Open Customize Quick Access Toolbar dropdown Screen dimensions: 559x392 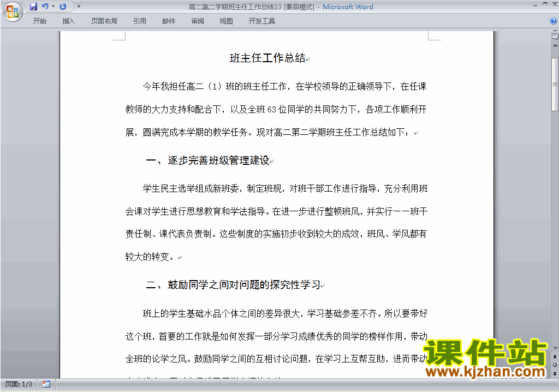tap(79, 7)
